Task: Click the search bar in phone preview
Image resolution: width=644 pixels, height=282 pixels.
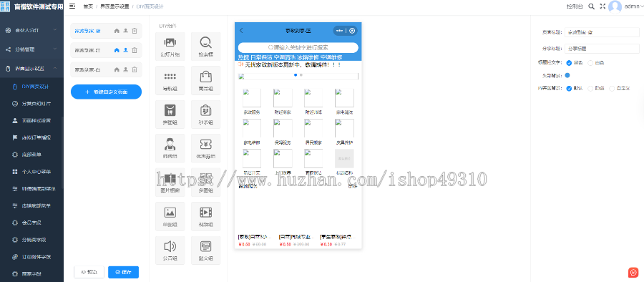Action: [298, 48]
